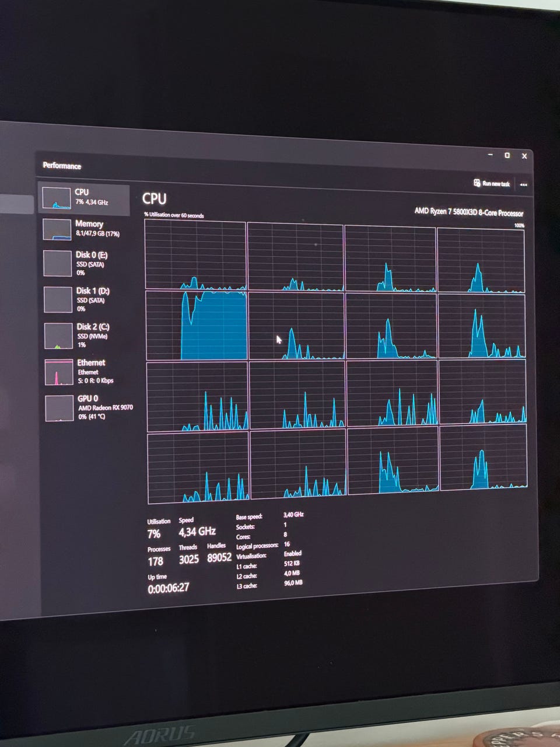
Task: Click the bottom-left logical processor graph
Action: point(198,468)
